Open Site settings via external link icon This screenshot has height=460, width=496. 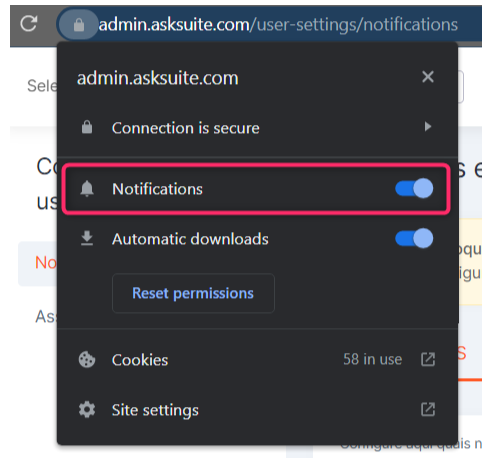[x=428, y=409]
